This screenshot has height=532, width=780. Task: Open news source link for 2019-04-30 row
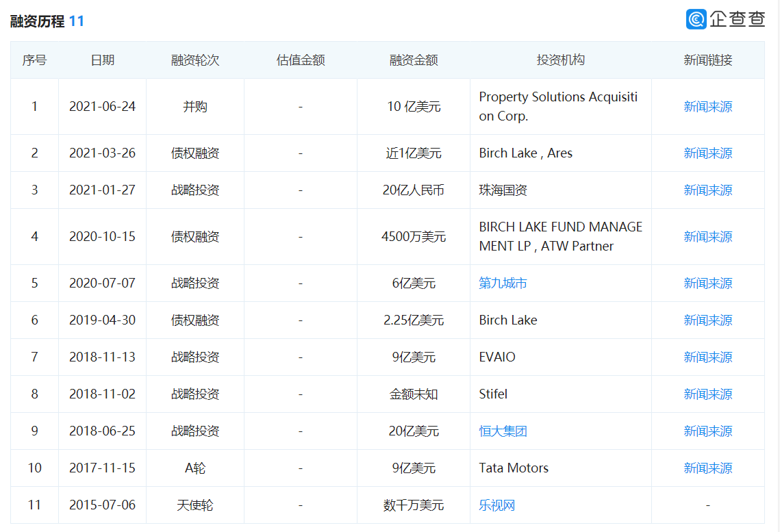[x=707, y=320]
